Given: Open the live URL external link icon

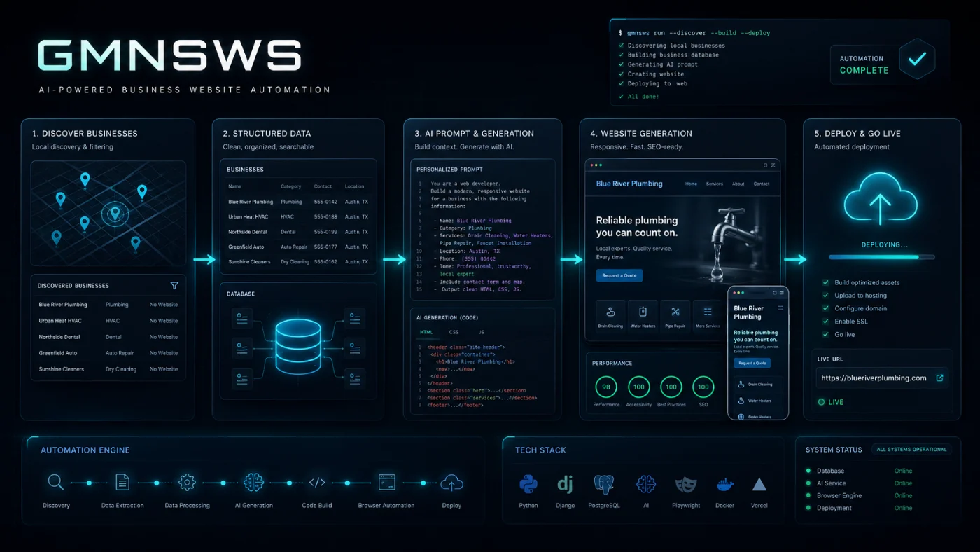Looking at the screenshot, I should (939, 378).
